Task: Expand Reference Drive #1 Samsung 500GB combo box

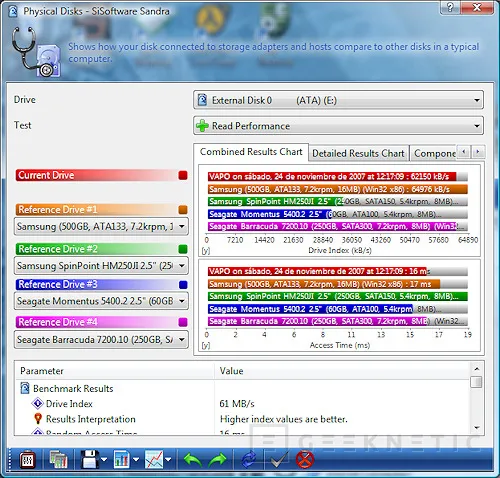Action: click(101, 227)
